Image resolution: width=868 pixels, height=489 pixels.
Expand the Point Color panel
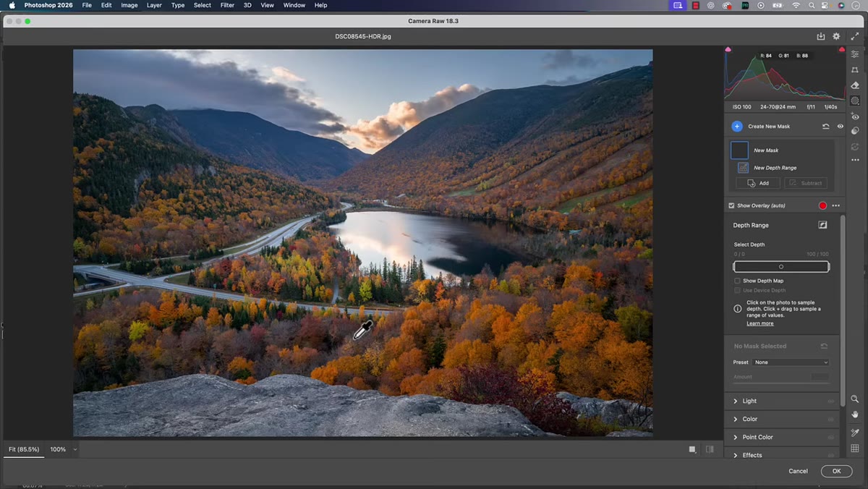coord(736,437)
